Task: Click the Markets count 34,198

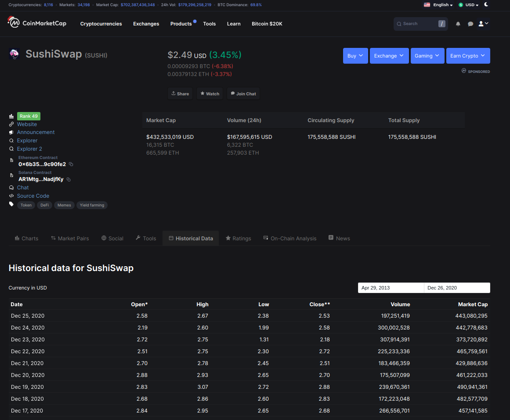Action: coord(83,5)
